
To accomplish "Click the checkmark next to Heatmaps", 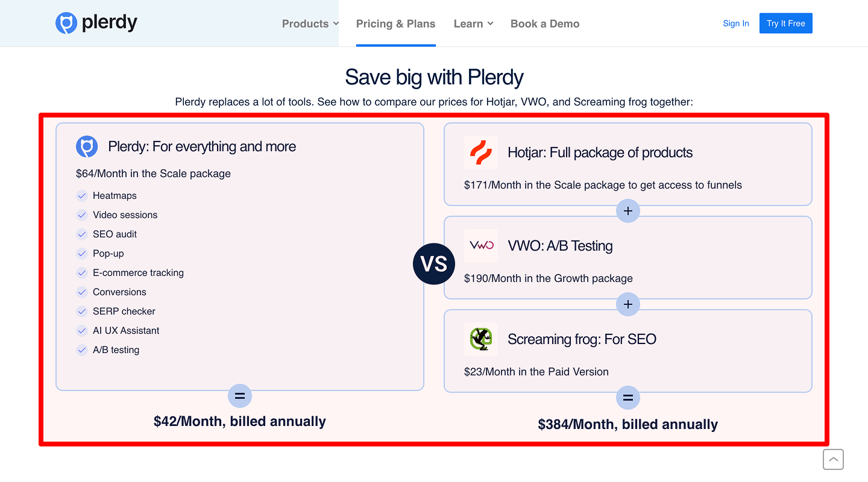I will tap(82, 195).
